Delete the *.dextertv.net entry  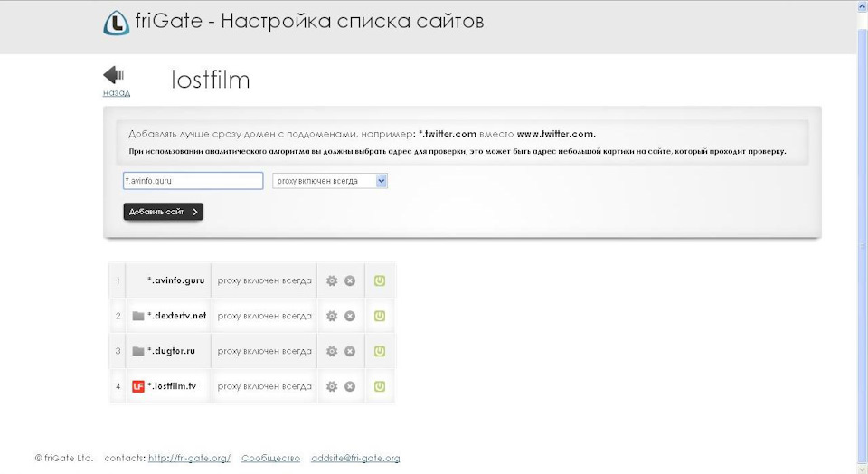click(x=350, y=317)
